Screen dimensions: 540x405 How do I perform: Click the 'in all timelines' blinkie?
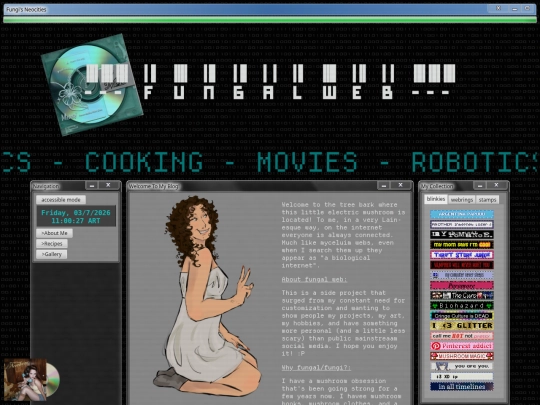point(462,386)
